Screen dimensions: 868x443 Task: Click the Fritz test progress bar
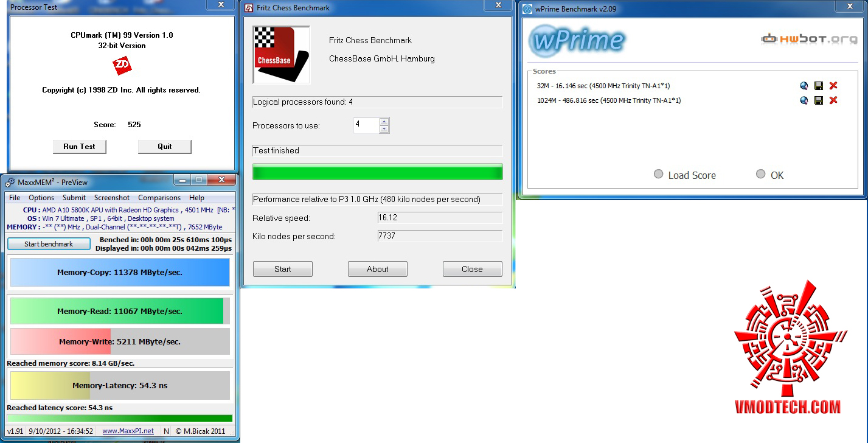tap(378, 172)
